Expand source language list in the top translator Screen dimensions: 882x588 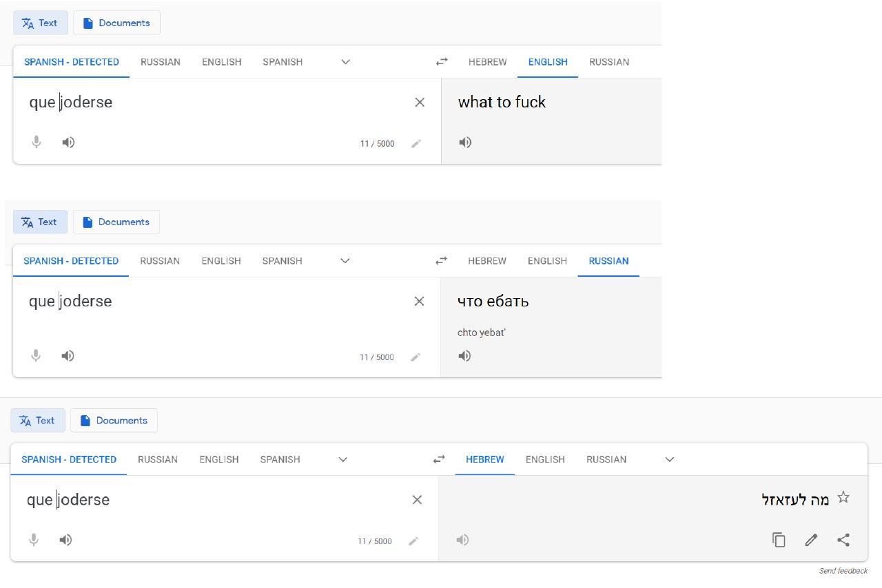point(346,62)
